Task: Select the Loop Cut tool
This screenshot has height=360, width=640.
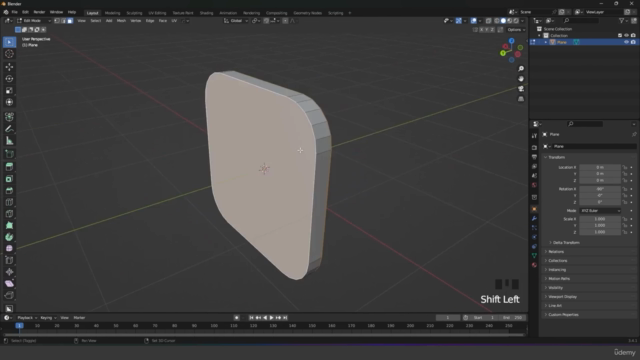Action: point(9,202)
